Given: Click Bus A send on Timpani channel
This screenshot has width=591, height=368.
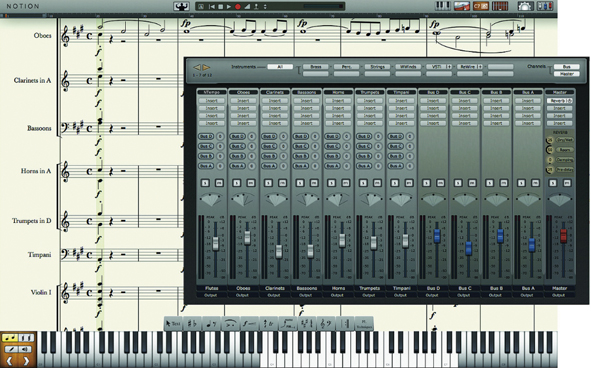Looking at the screenshot, I should [x=396, y=166].
